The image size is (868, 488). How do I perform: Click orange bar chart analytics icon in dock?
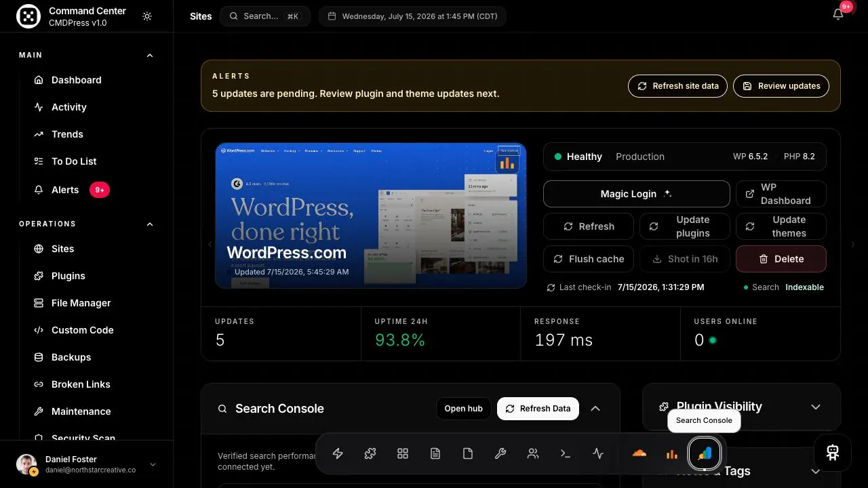tap(671, 453)
